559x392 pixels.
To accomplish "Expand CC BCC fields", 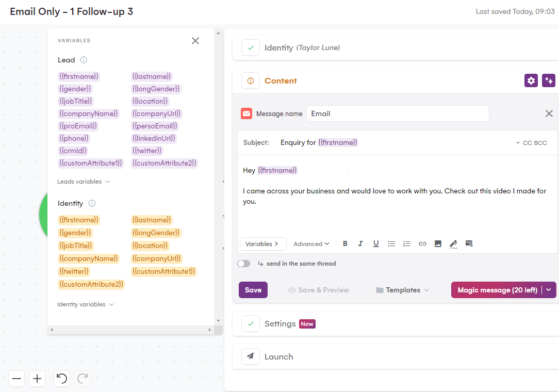I will coord(531,143).
